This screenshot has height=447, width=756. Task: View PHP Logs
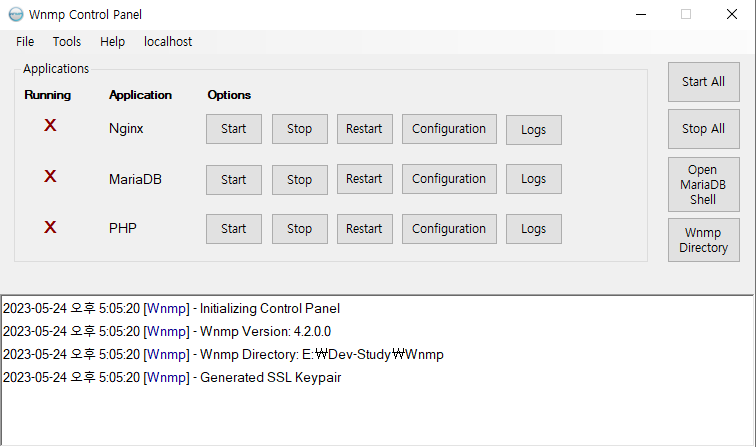pyautogui.click(x=534, y=229)
